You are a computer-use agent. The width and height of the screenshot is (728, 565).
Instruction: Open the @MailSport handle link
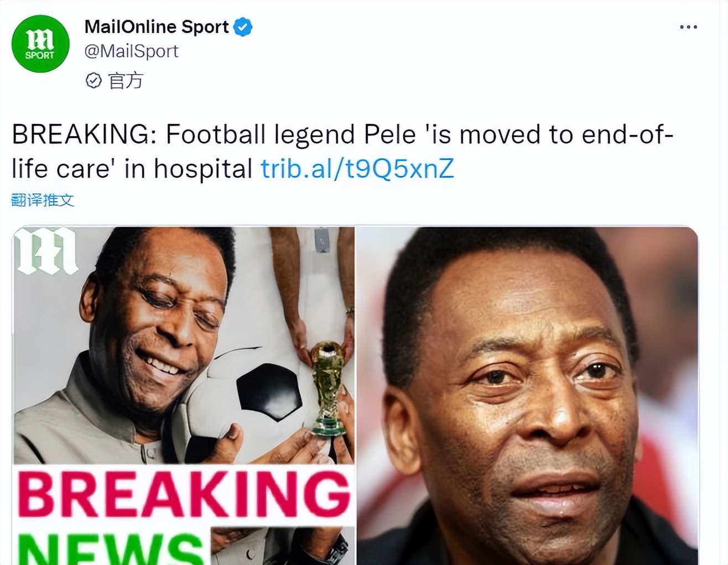pyautogui.click(x=131, y=51)
